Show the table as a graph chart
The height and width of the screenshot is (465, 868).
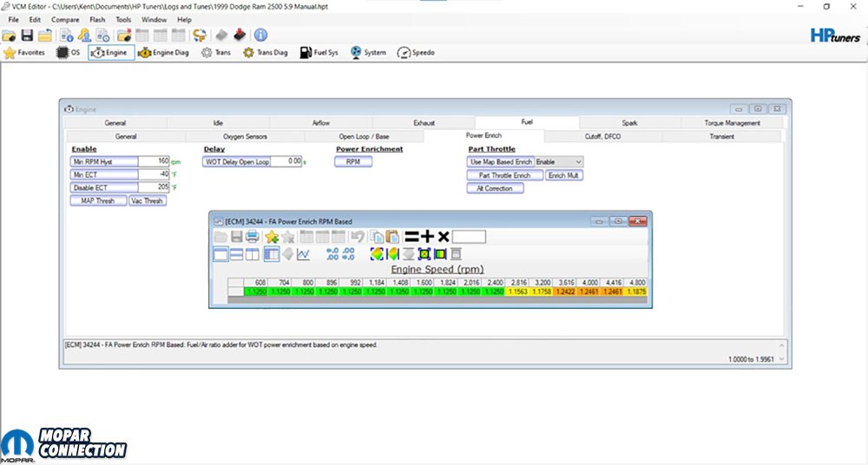click(303, 254)
